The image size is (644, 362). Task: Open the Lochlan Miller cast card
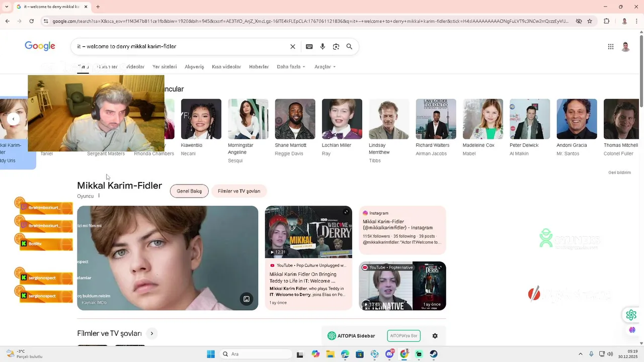click(342, 128)
